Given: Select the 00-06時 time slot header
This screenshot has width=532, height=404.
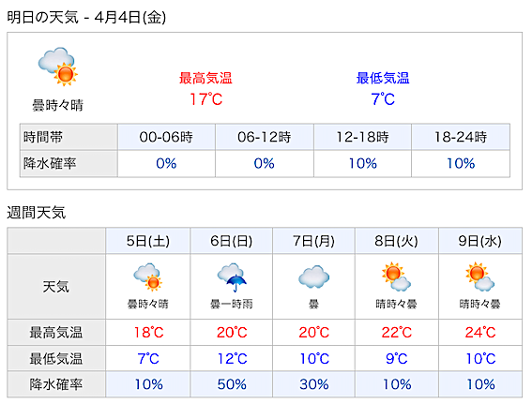Looking at the screenshot, I should click(x=166, y=137).
